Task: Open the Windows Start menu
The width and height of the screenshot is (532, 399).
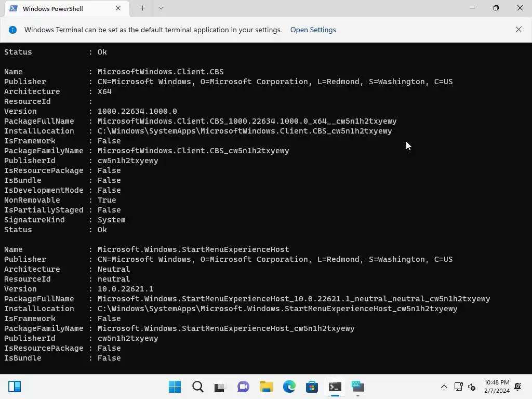Action: tap(175, 387)
